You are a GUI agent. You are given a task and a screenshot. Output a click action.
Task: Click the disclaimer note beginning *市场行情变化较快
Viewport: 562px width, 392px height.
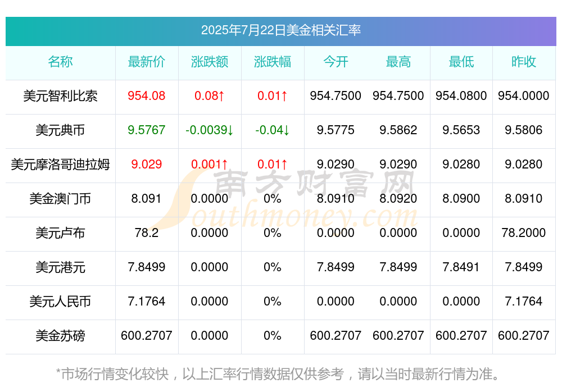tap(278, 374)
